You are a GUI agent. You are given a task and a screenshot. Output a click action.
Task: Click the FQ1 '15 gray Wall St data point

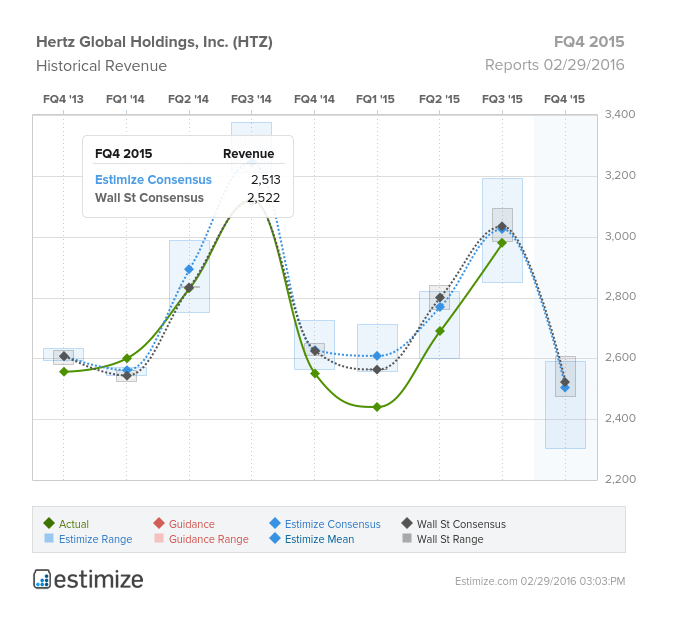pos(377,369)
